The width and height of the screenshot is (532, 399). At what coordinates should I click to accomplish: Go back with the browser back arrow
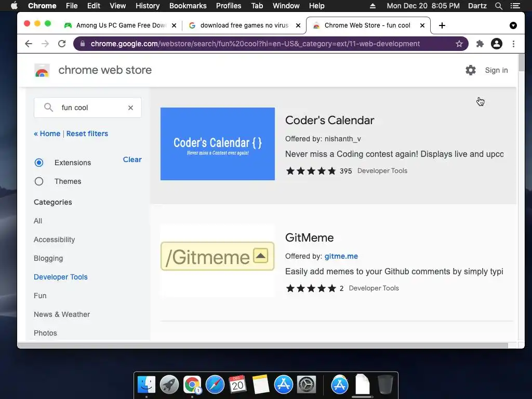tap(29, 44)
